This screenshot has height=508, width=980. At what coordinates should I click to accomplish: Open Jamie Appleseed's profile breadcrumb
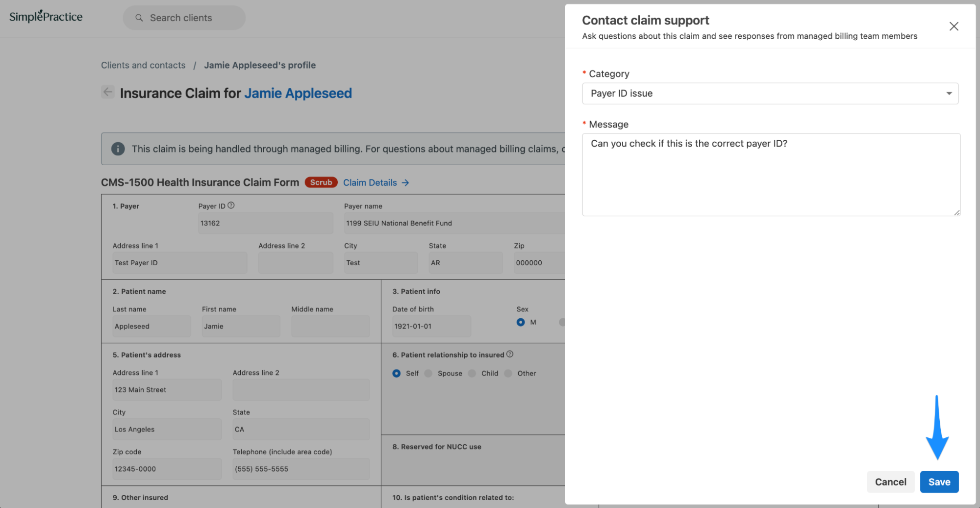coord(260,65)
